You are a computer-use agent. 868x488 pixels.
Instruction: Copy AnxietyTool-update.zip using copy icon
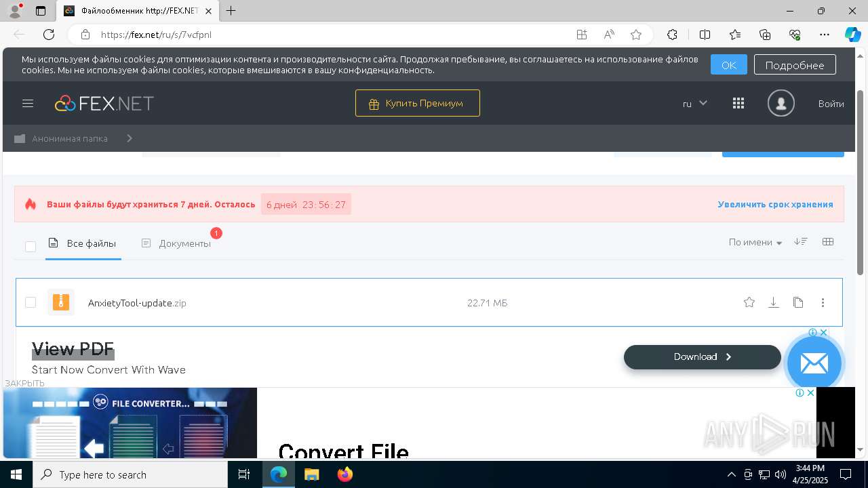tap(798, 302)
